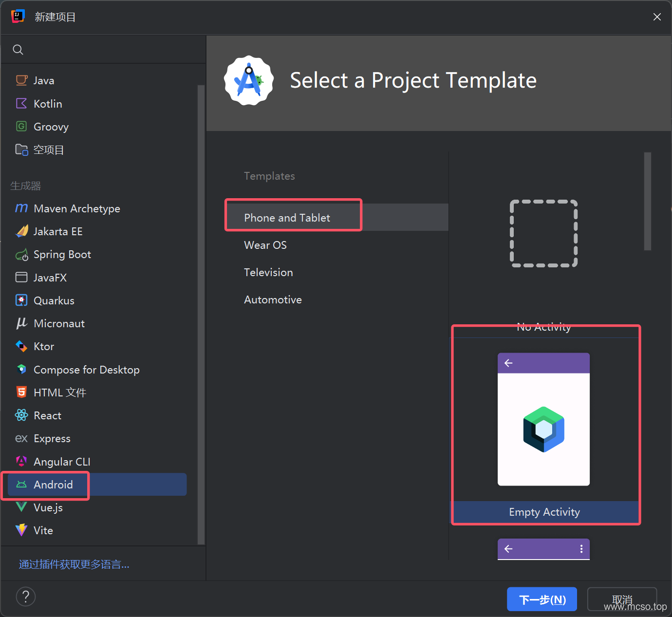Click the 下一步(N) next button
Image resolution: width=672 pixels, height=617 pixels.
pos(542,599)
